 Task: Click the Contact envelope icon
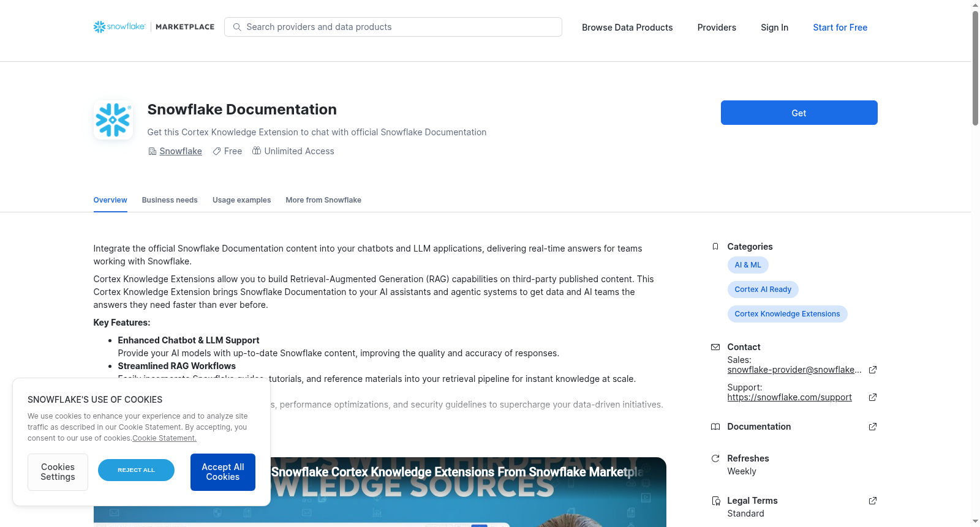[x=715, y=347]
